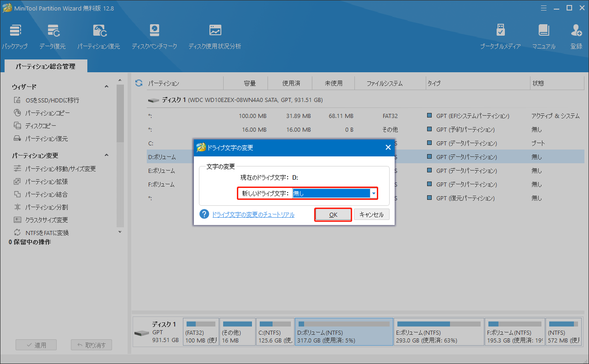Open the drive letter change tutorial link
The image size is (589, 364).
253,214
